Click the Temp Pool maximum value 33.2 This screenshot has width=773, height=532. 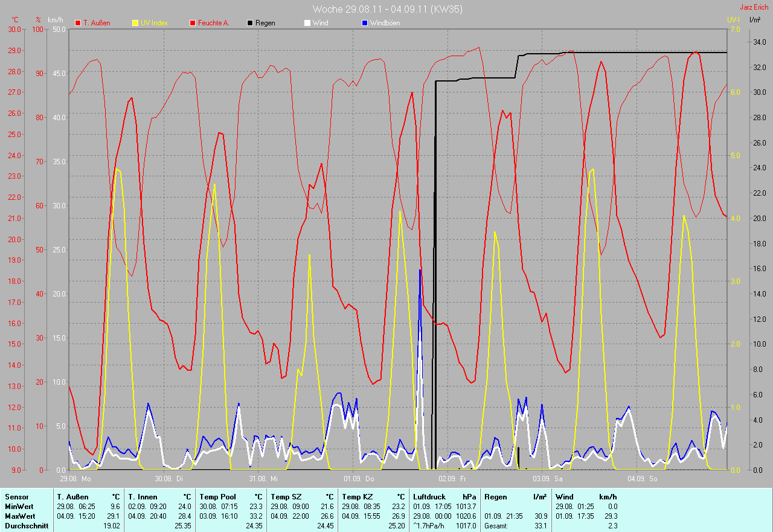255,516
